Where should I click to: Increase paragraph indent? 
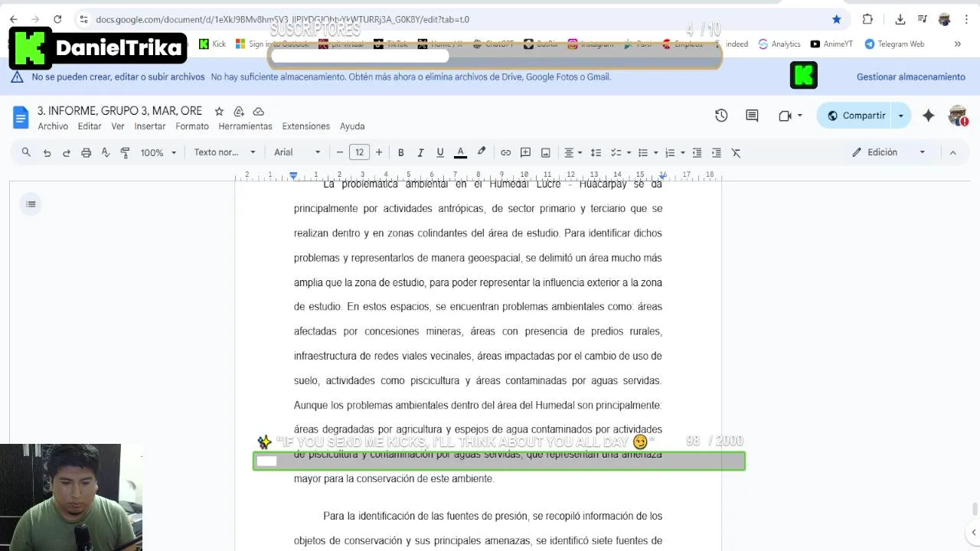(x=717, y=152)
